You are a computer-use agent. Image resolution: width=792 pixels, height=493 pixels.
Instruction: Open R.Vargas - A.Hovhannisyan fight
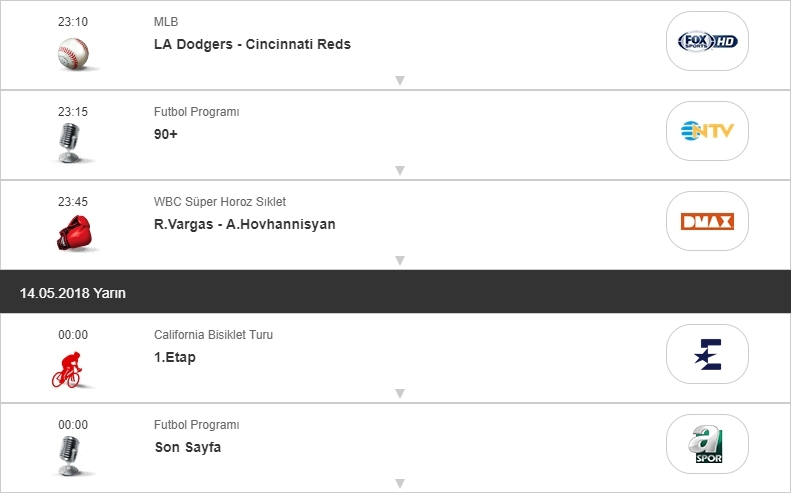coord(244,224)
